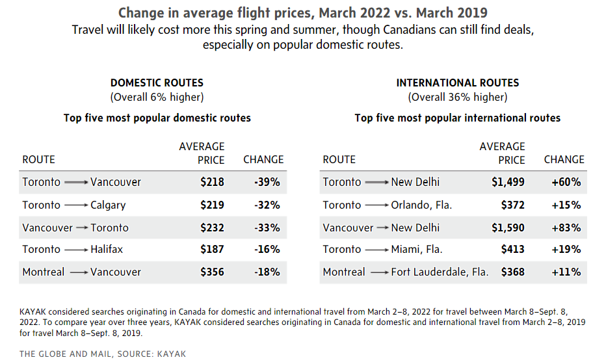Viewport: 606px width, 364px height.
Task: Click the arrow in the Montreal–Vancouver row
Action: [x=78, y=272]
